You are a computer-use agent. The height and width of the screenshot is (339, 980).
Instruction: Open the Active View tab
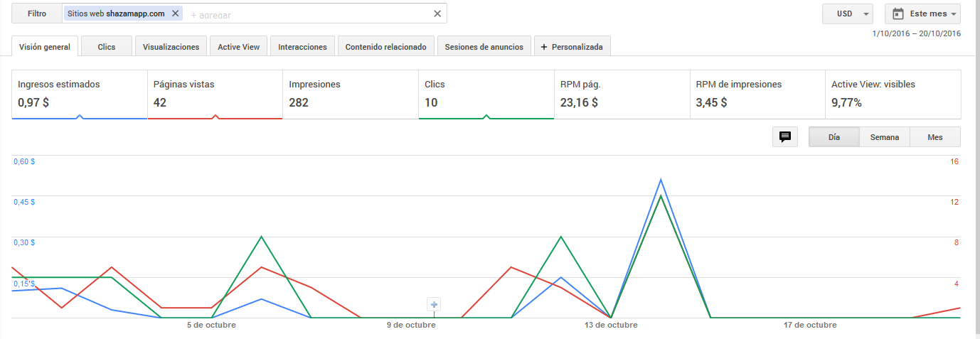point(239,47)
